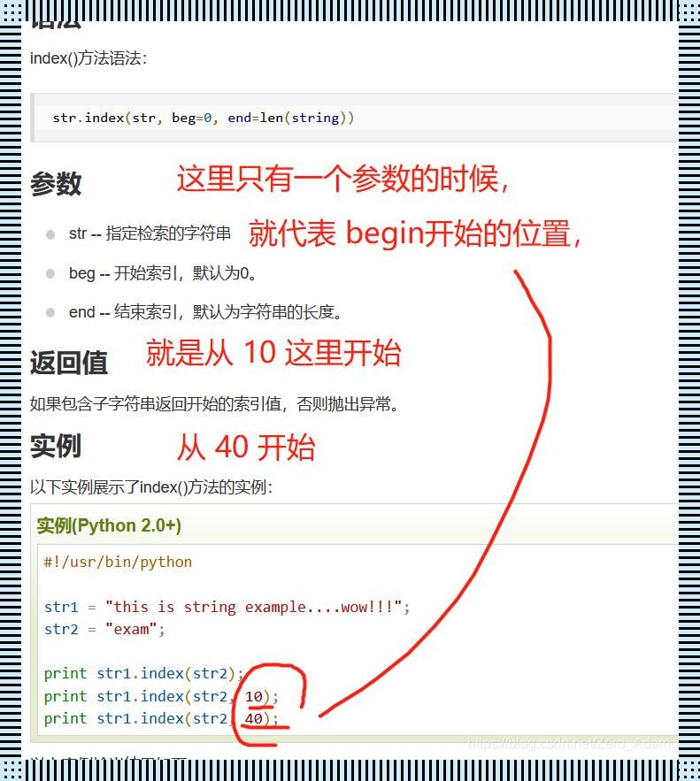
Task: Click the circled number 40 argument
Action: (x=254, y=718)
